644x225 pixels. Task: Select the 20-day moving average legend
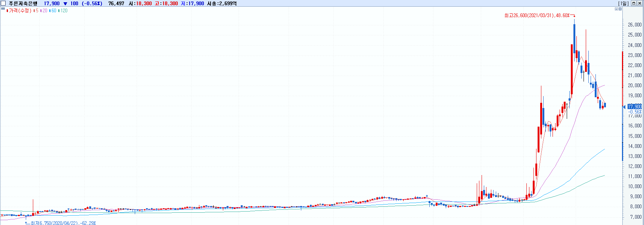click(44, 10)
